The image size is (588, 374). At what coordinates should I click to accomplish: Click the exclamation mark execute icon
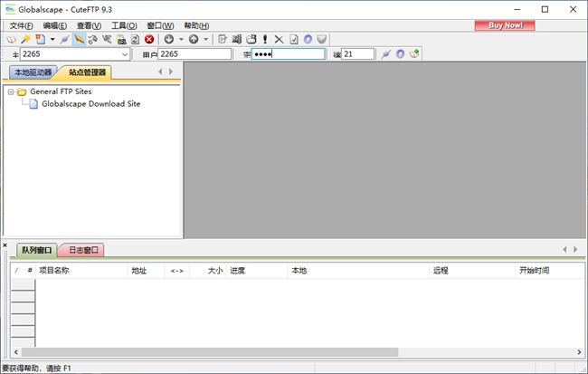[265, 40]
